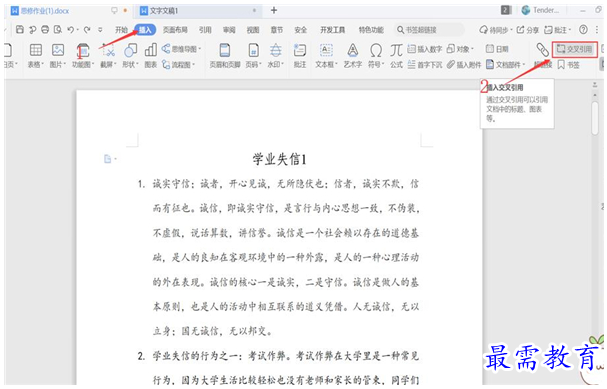
Task: Click the numbered badge next to the account
Action: [506, 10]
